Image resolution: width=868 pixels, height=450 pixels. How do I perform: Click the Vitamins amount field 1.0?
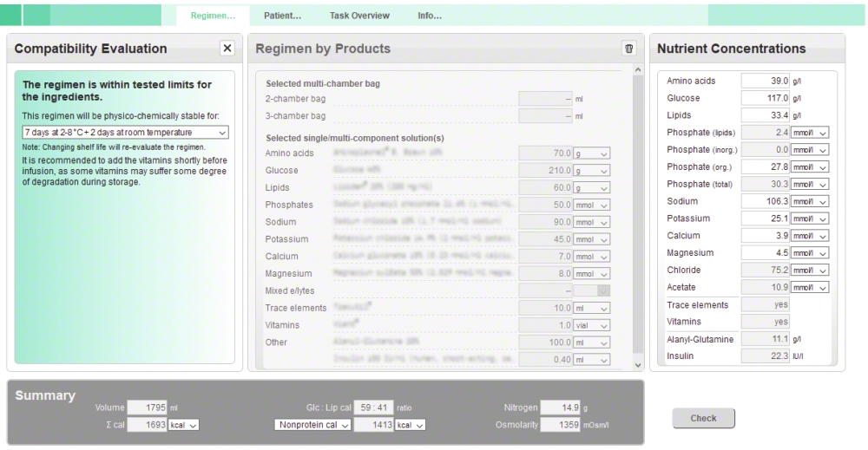pyautogui.click(x=545, y=325)
